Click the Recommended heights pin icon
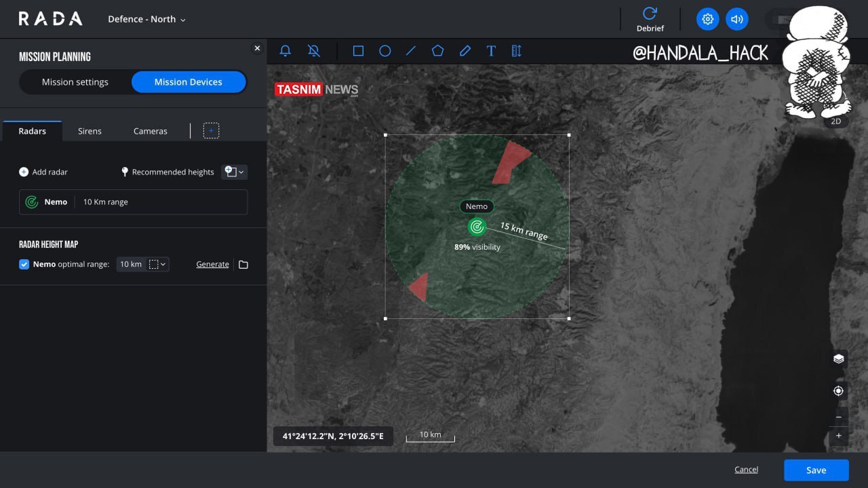Viewport: 868px width, 488px height. pos(125,172)
